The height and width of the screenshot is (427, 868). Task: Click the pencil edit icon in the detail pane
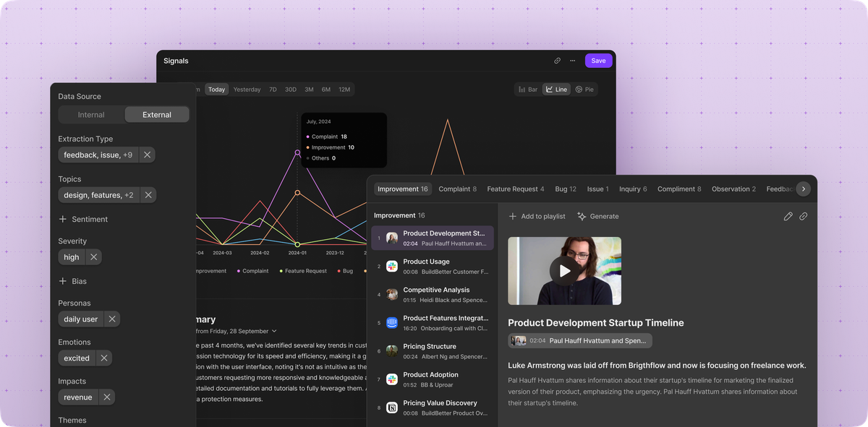click(x=788, y=216)
